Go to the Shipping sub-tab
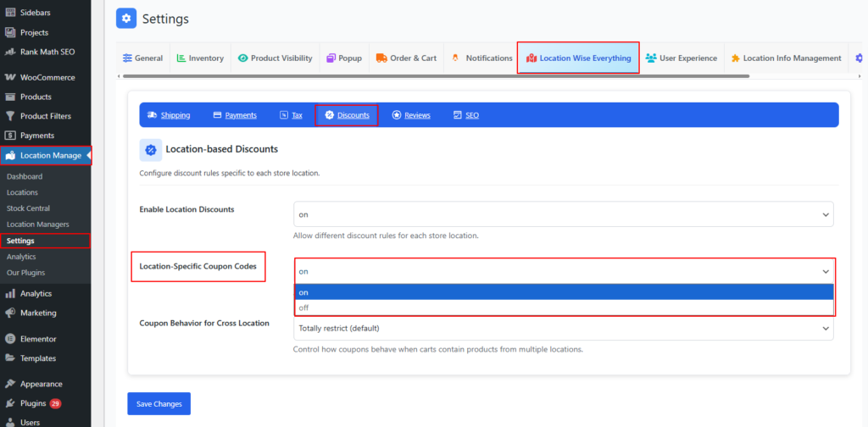868x427 pixels. coord(169,115)
